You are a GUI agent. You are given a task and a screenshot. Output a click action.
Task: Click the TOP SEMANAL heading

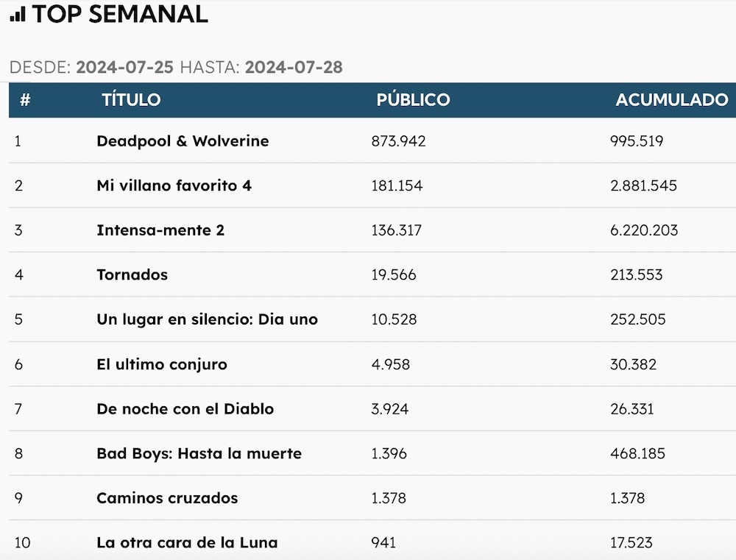pyautogui.click(x=120, y=14)
